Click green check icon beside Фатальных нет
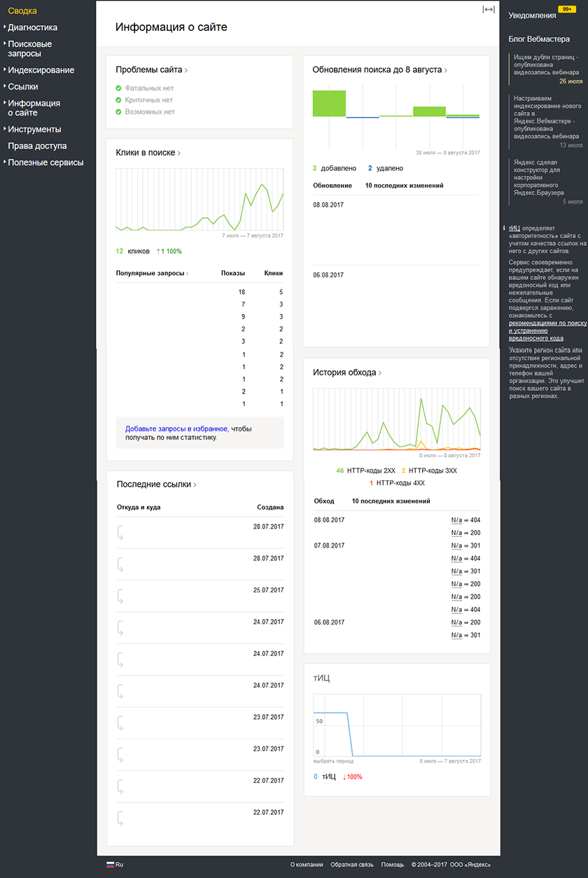Image resolution: width=588 pixels, height=878 pixels. [x=119, y=88]
